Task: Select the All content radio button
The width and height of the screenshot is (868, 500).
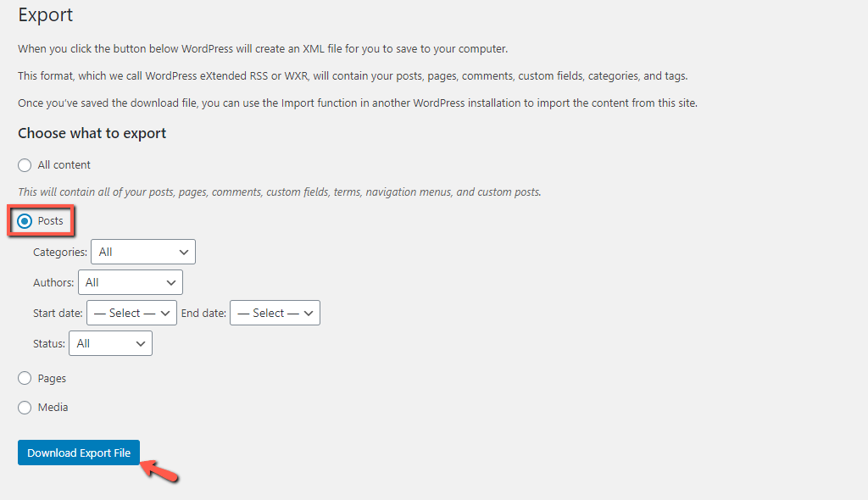Action: 25,165
